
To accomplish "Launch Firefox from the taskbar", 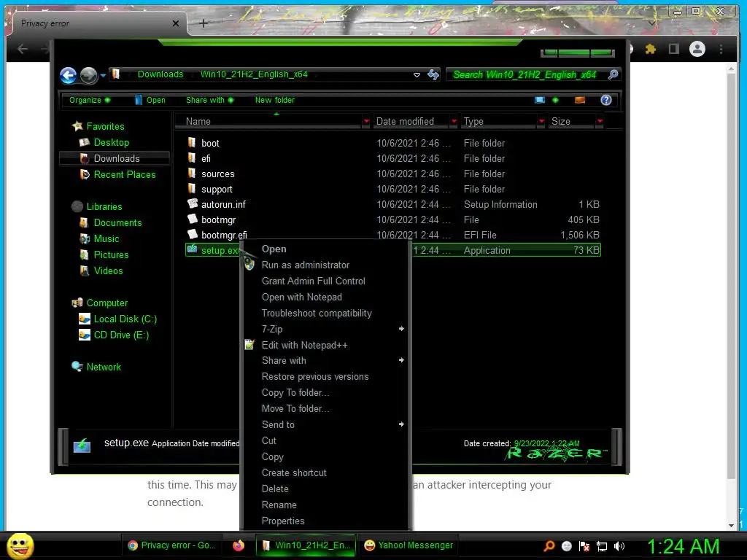I will point(239,545).
